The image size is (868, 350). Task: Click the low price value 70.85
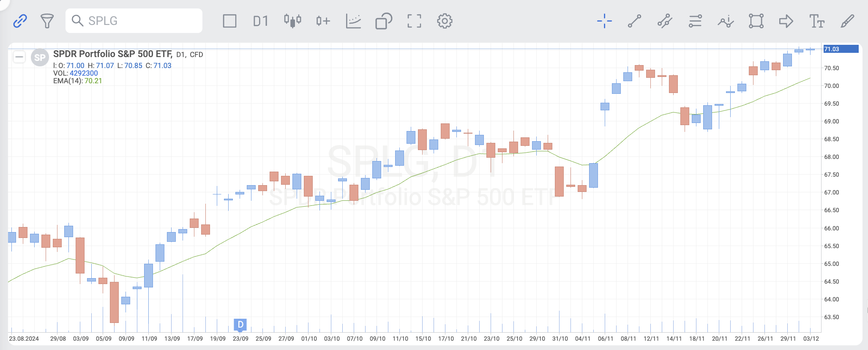[x=133, y=66]
